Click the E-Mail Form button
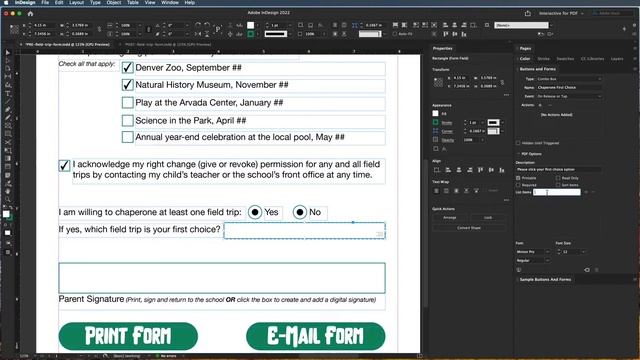 point(316,336)
